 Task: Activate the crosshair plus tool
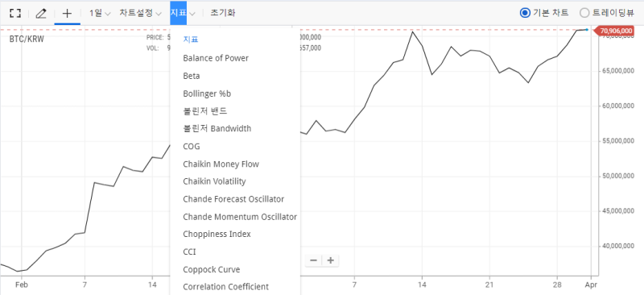pyautogui.click(x=67, y=13)
